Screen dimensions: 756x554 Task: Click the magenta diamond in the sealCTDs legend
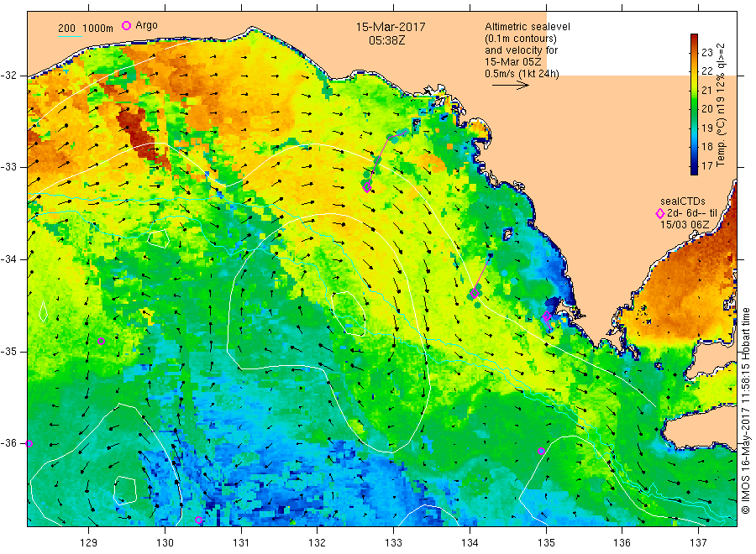coord(660,213)
